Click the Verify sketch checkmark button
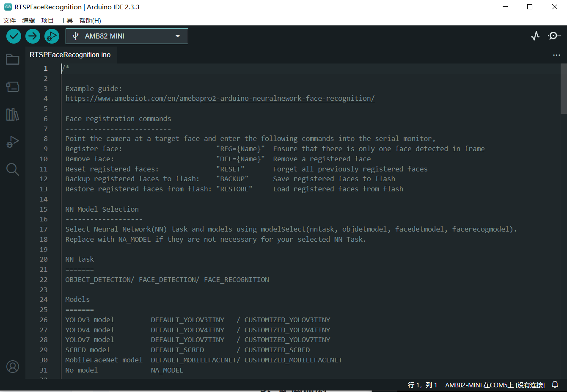 click(14, 36)
